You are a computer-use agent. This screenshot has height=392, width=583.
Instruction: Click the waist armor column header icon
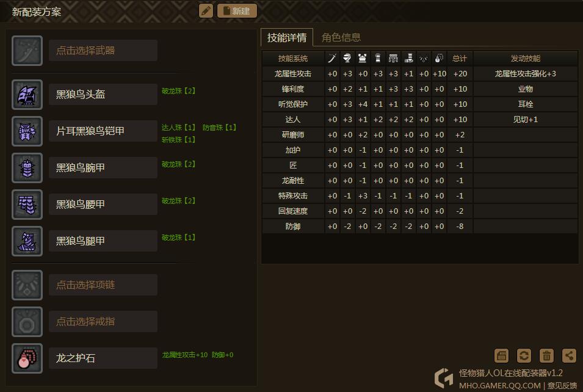point(393,59)
